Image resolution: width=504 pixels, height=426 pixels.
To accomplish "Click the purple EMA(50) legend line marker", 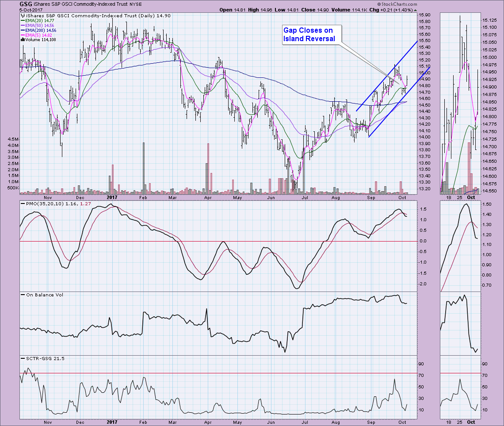I will click(23, 25).
